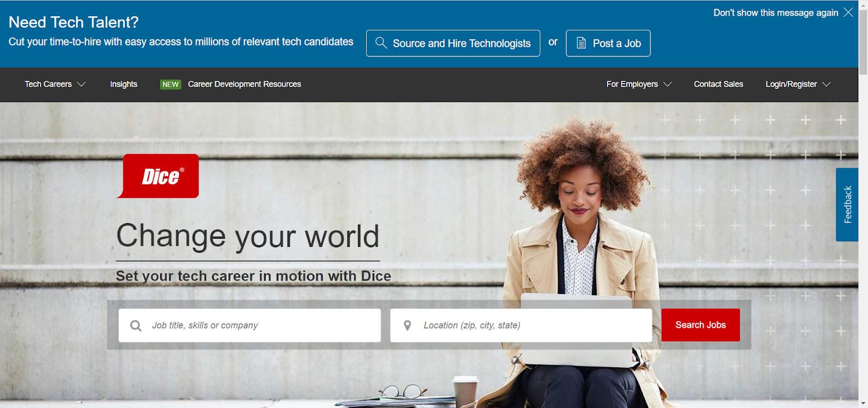This screenshot has height=408, width=868.
Task: Click Set your tech career in motion text
Action: coord(253,276)
